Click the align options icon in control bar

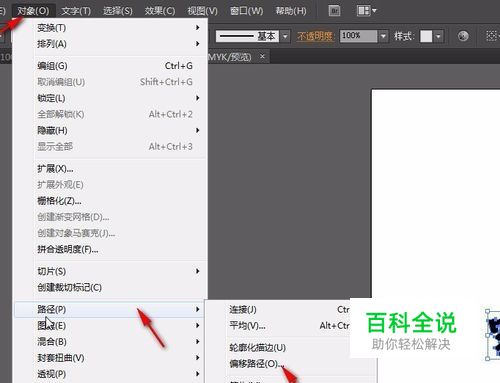point(491,36)
